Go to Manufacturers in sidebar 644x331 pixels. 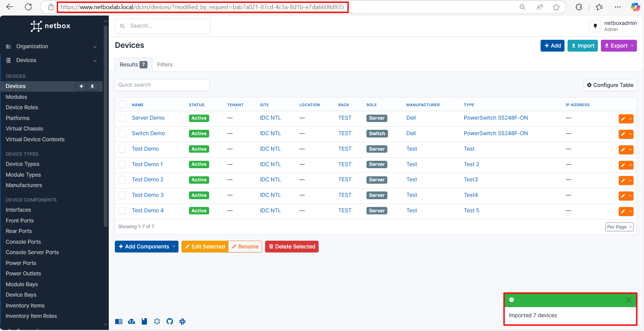click(x=24, y=185)
